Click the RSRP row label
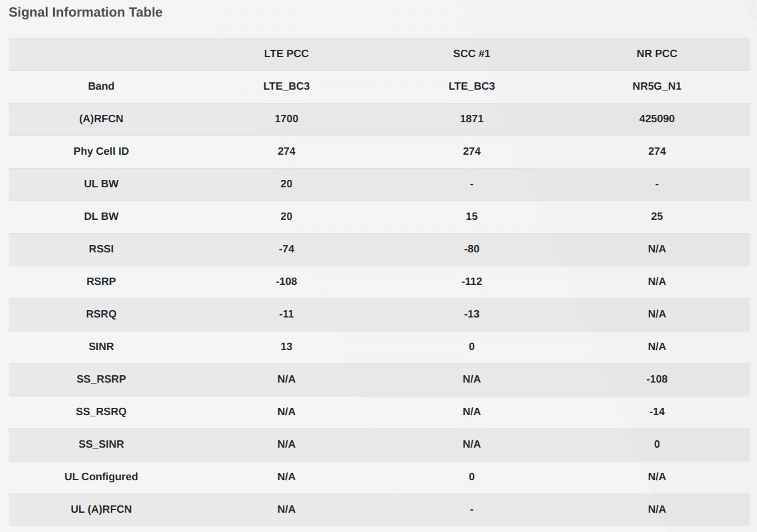Screen dimensions: 757x532 (x=101, y=282)
